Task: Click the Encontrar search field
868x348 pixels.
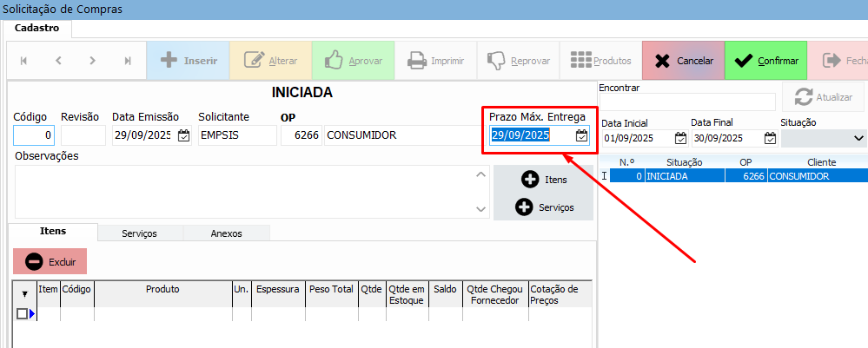Action: pos(687,102)
